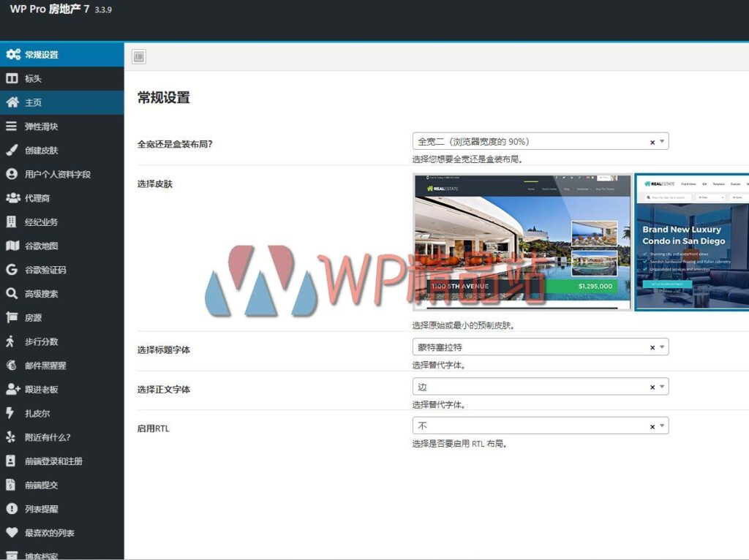Clear the 蒙特塞拉特 font selection
Screen dimensions: 749x560
click(x=652, y=347)
